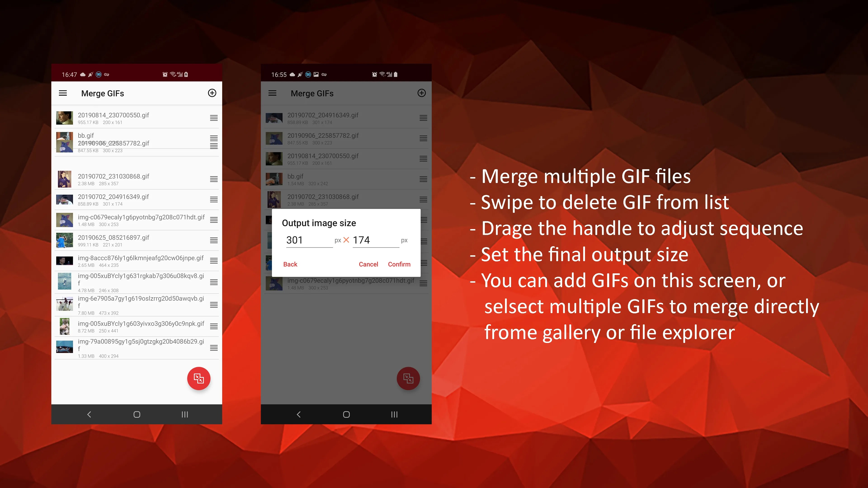Click Confirm button in output size dialog

pos(399,264)
